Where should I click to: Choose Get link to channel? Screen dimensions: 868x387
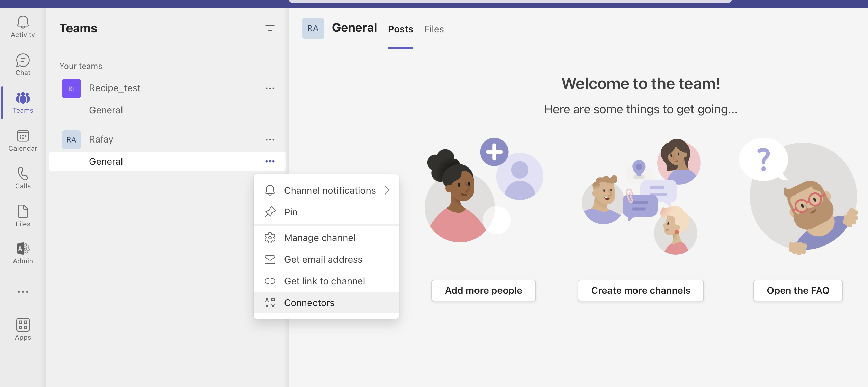pos(326,281)
